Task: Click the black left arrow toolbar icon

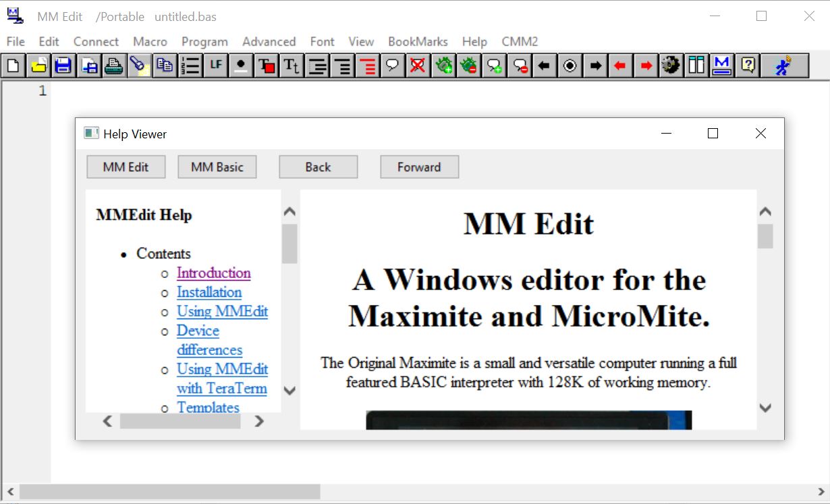Action: 545,65
